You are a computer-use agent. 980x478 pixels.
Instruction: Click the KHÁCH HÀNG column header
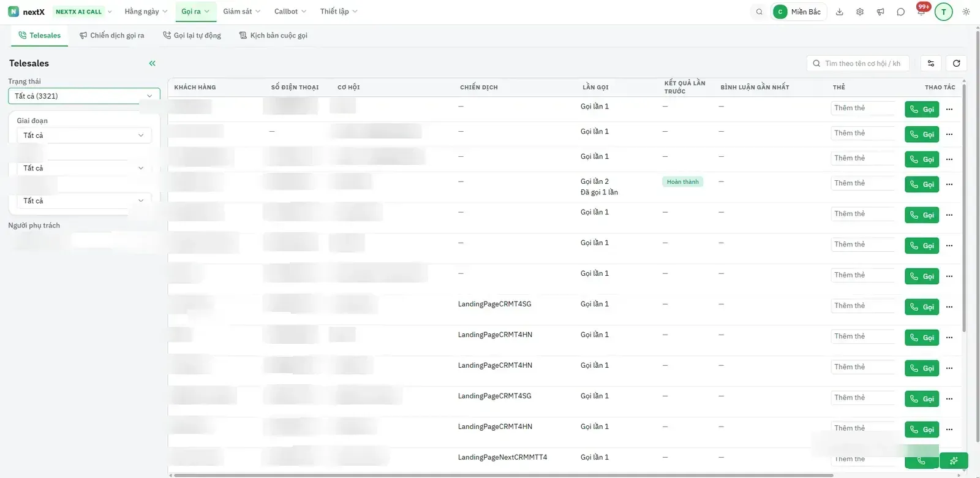pyautogui.click(x=195, y=87)
